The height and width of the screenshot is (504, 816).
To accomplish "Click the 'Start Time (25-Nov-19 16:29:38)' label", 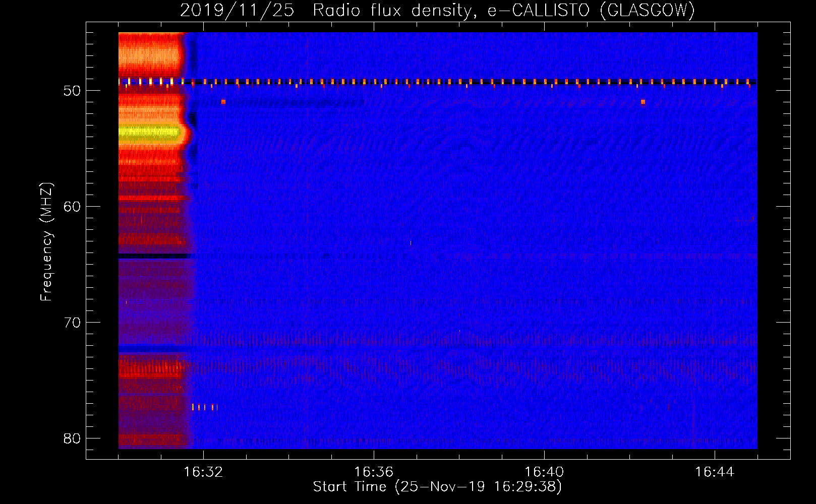I will 437,487.
